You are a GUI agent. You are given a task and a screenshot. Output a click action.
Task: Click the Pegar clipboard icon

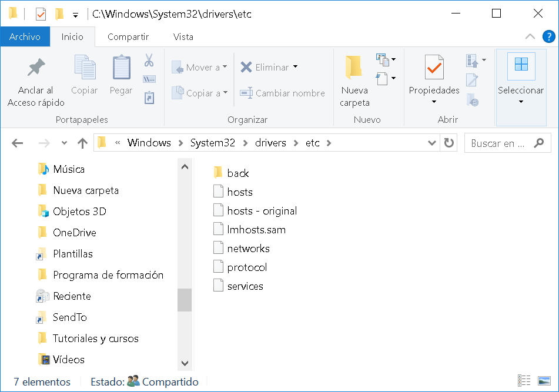point(121,67)
